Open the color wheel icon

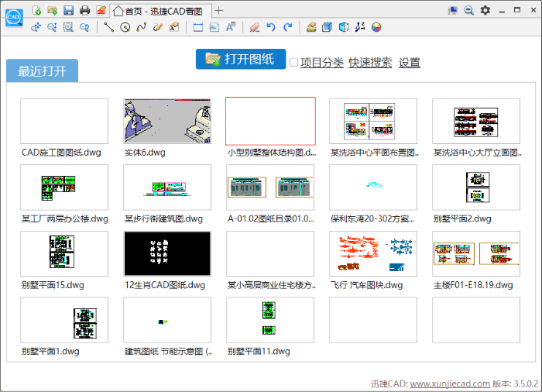(376, 27)
